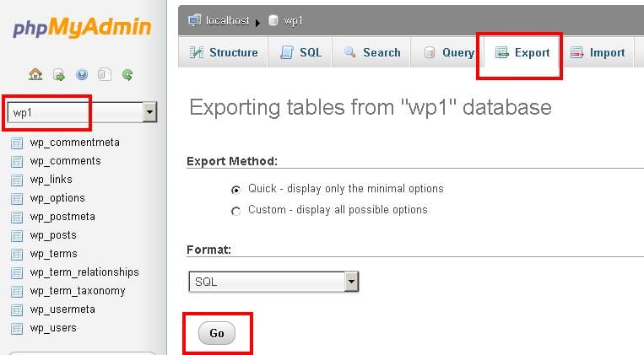Viewport: 644px width, 355px height.
Task: Click table icon beside wp_commentmeta
Action: [17, 143]
